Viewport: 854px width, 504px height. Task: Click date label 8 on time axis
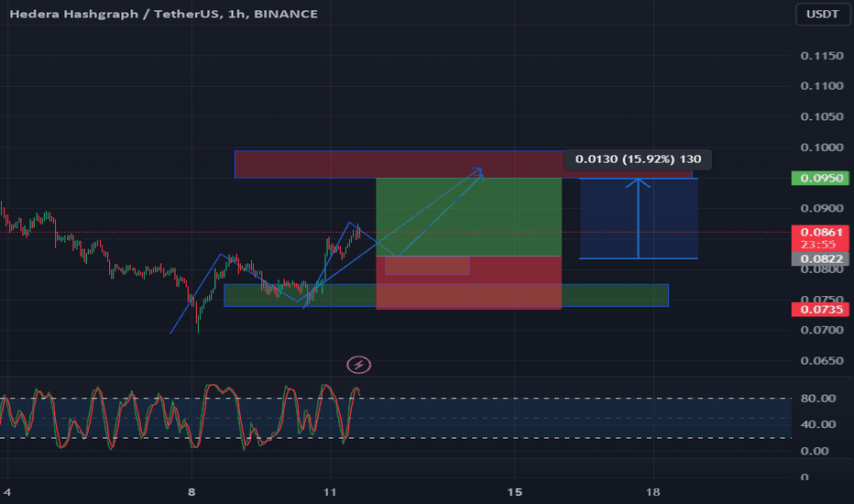coord(192,492)
